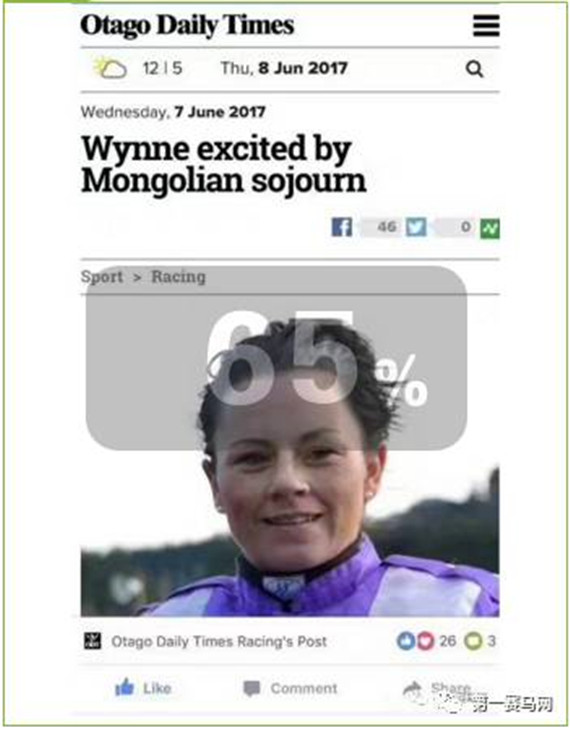Image resolution: width=570 pixels, height=730 pixels.
Task: Click the green share icon
Action: (490, 228)
